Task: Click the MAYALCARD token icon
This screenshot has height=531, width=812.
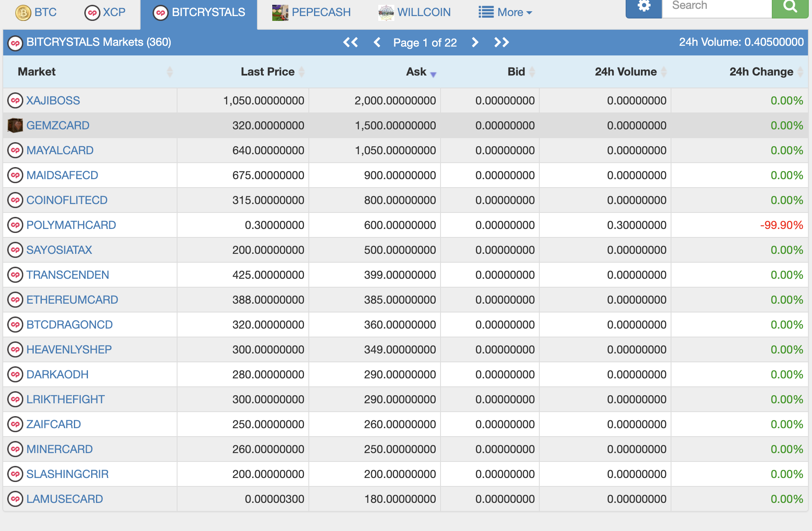Action: click(x=15, y=150)
